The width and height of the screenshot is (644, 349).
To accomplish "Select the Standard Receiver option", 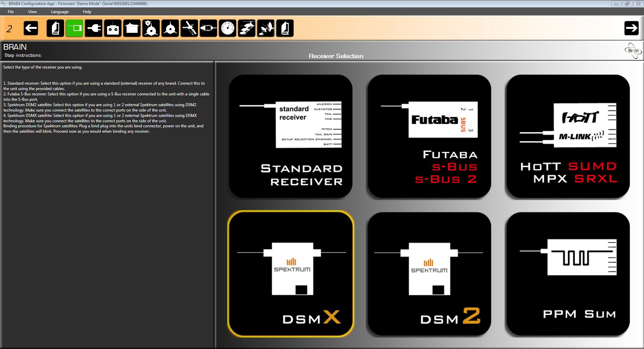I will 291,136.
